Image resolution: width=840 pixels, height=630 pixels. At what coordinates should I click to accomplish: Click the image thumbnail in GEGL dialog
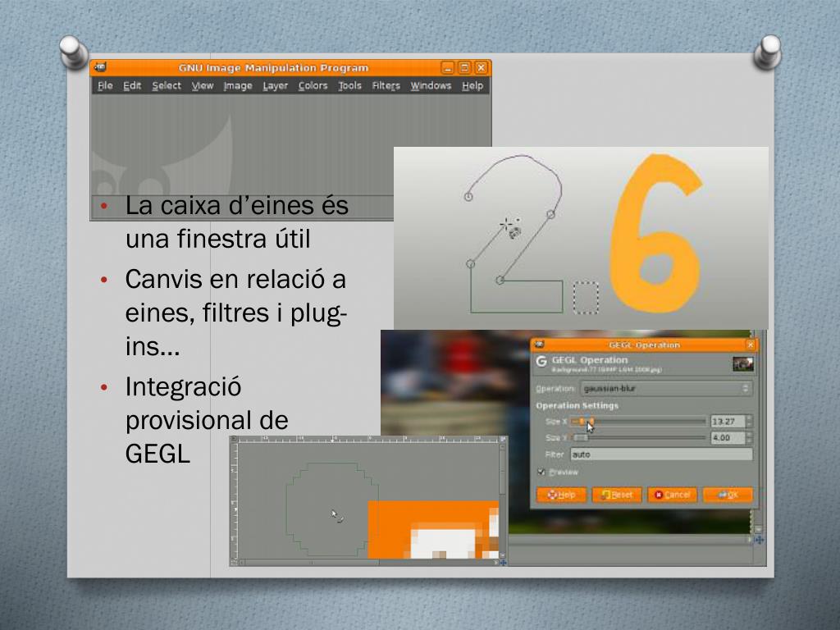pyautogui.click(x=743, y=364)
